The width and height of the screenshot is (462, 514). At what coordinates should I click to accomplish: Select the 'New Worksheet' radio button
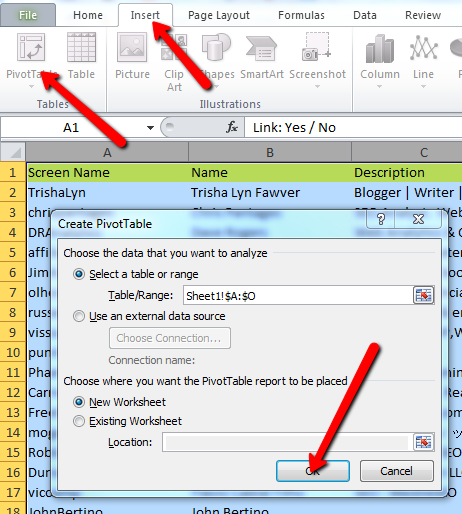(x=79, y=402)
